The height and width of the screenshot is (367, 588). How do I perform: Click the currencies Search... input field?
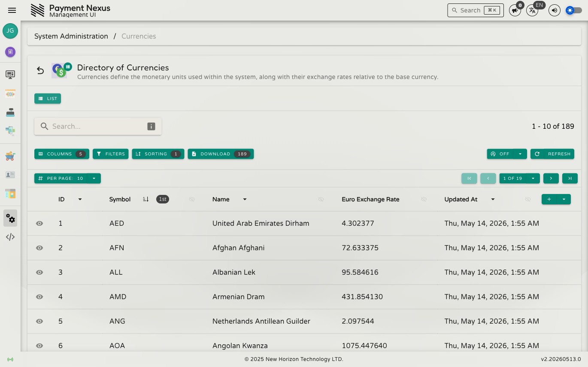coord(98,126)
